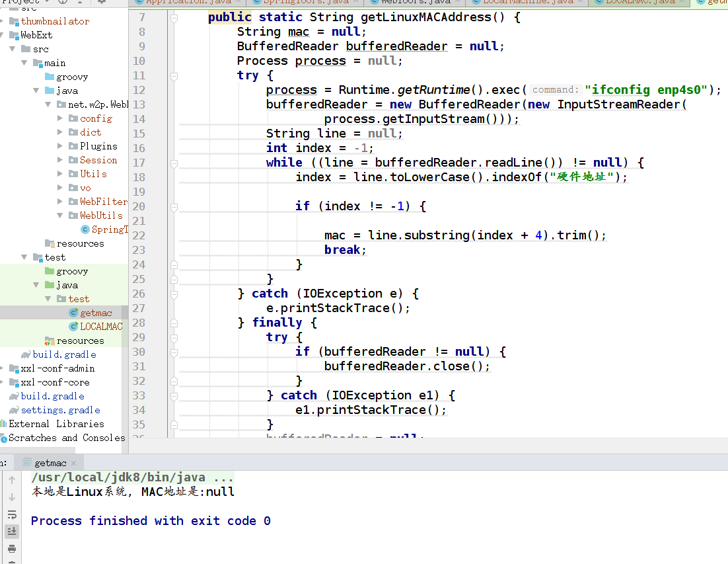The height and width of the screenshot is (564, 728).
Task: Collapse the test package under test/java
Action: click(48, 299)
